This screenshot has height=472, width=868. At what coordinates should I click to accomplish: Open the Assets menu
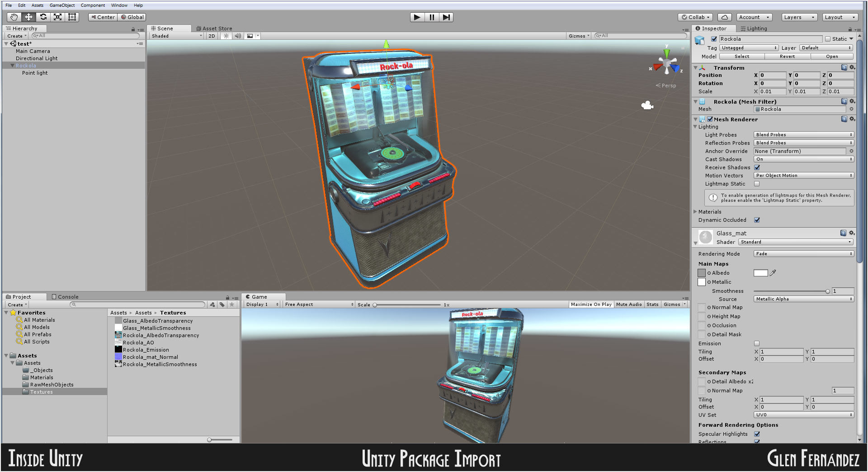click(38, 5)
